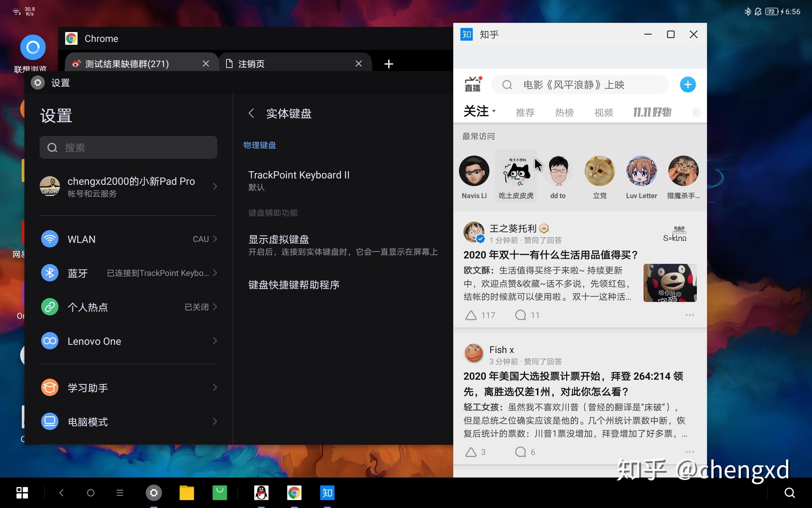
Task: Open comments showing 6 replies
Action: coord(525,452)
